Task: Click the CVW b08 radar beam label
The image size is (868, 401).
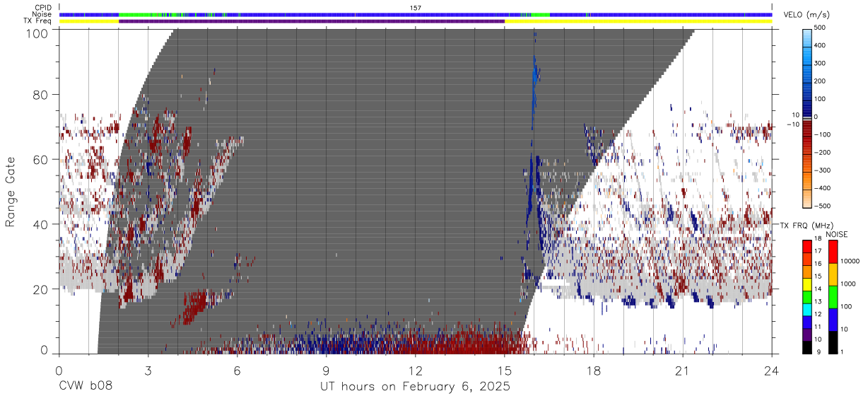Action: [86, 387]
